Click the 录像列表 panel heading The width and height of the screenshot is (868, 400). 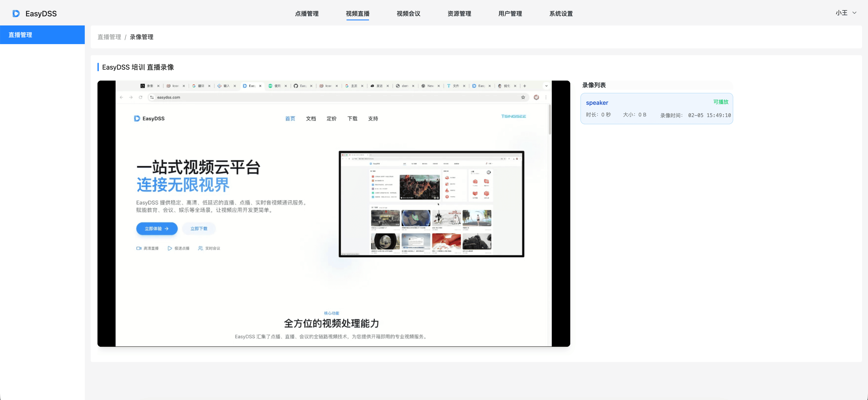pyautogui.click(x=594, y=85)
